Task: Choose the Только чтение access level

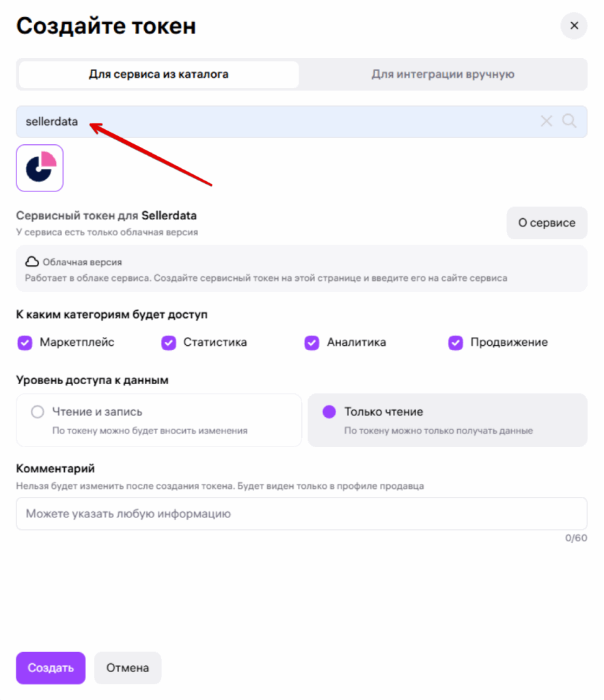Action: pyautogui.click(x=329, y=412)
